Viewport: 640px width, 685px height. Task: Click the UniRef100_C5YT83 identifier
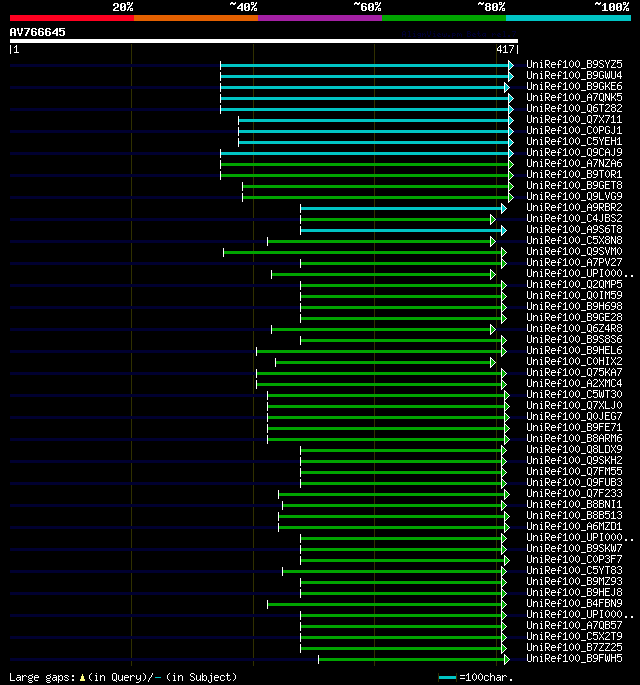[x=574, y=571]
